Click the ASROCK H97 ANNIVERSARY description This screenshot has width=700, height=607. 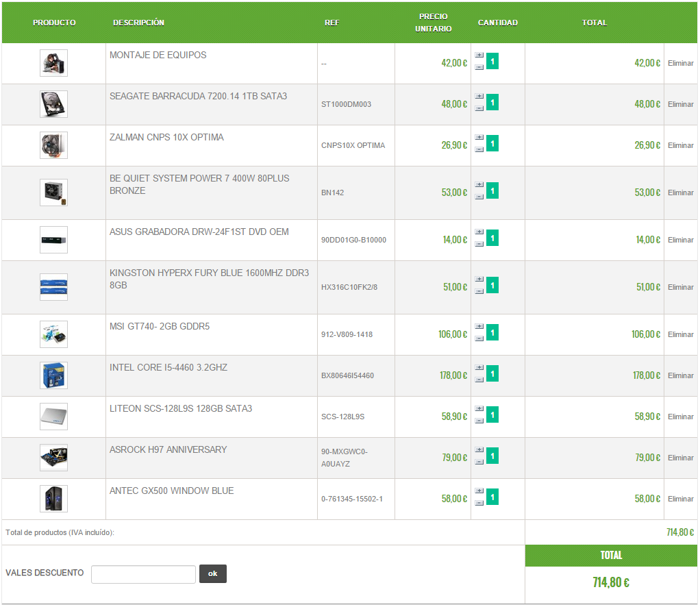pyautogui.click(x=168, y=450)
